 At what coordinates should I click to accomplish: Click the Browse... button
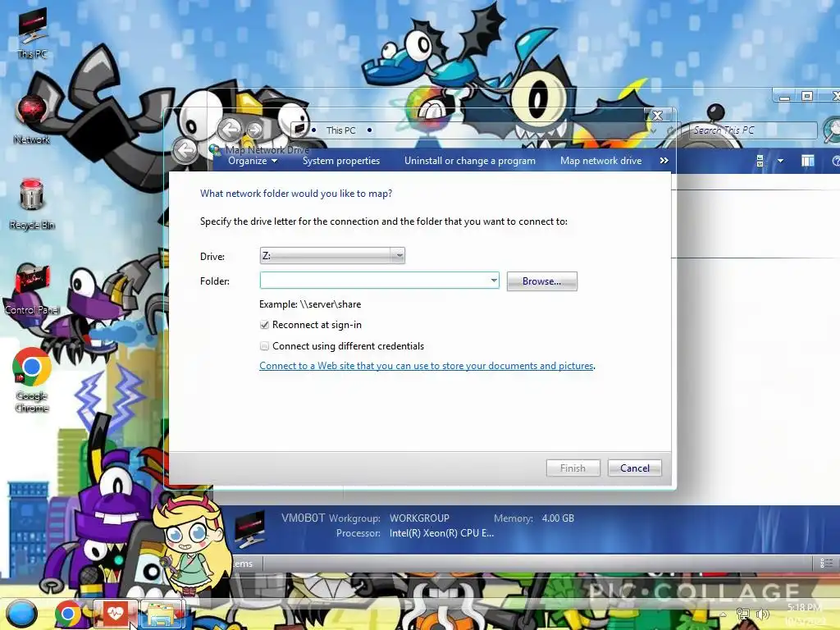[541, 281]
